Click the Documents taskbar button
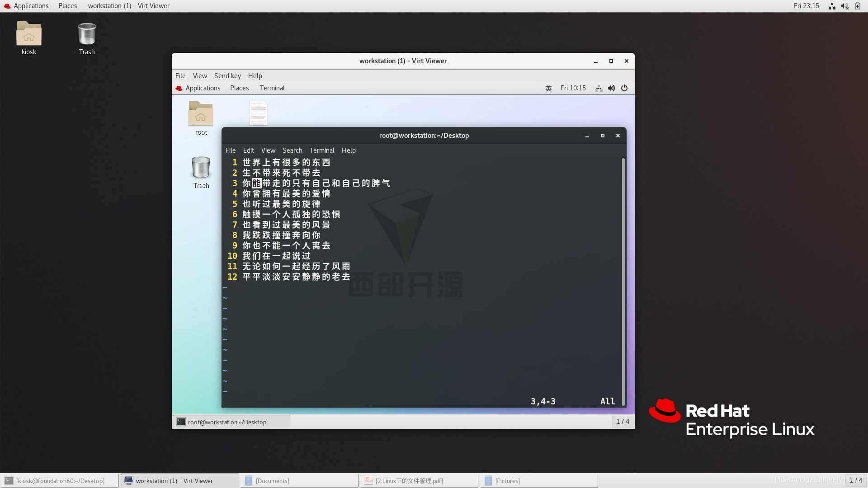868x488 pixels. pos(272,480)
